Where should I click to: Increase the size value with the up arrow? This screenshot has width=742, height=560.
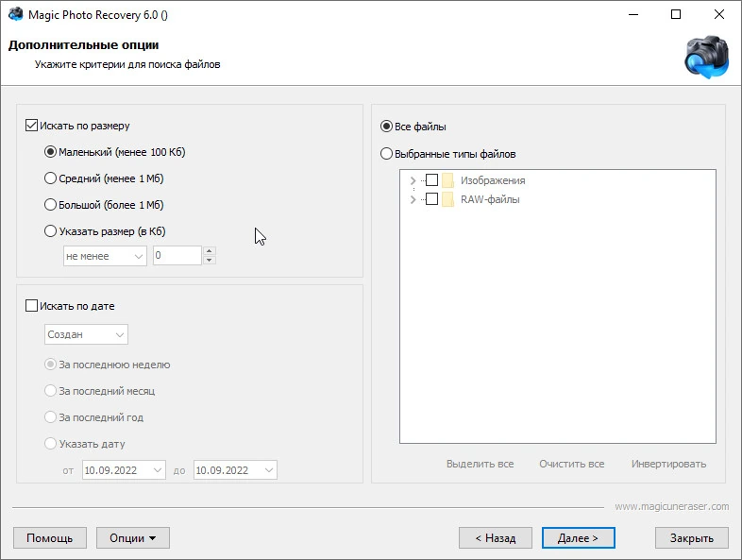[x=210, y=250]
